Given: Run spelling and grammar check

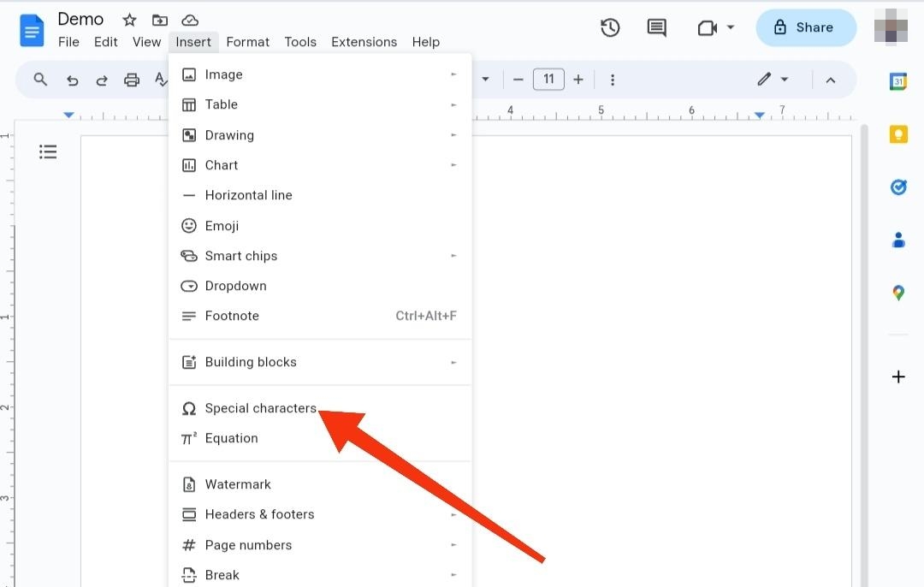Looking at the screenshot, I should (x=163, y=79).
